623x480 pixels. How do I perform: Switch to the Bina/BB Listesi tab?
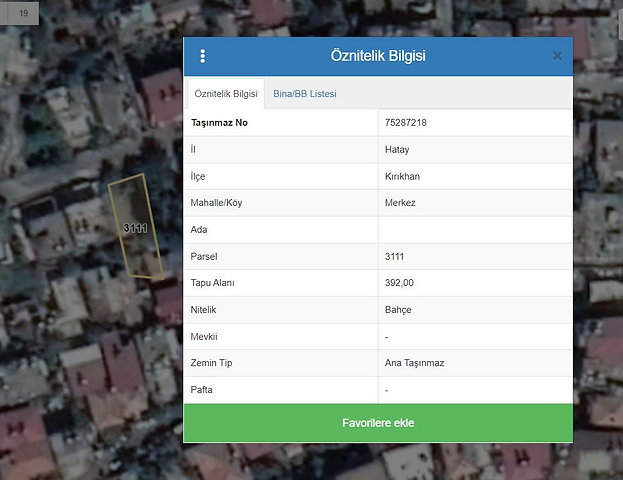(305, 94)
